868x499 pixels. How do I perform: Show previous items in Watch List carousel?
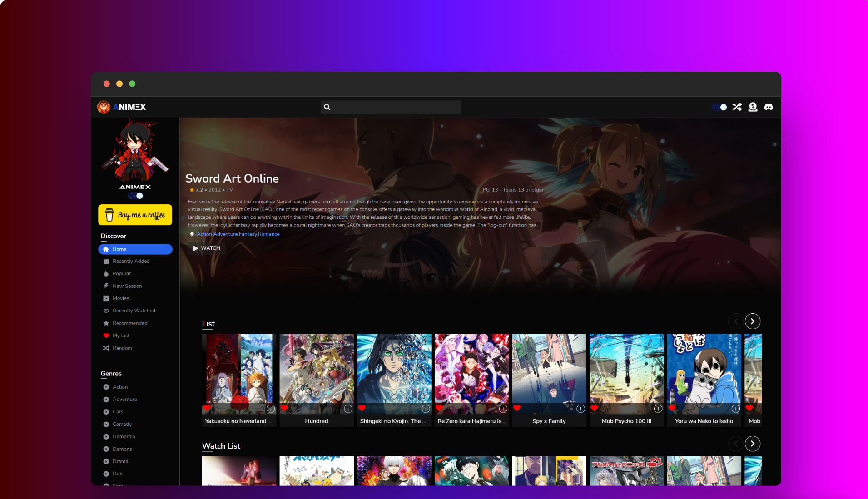[x=735, y=444]
